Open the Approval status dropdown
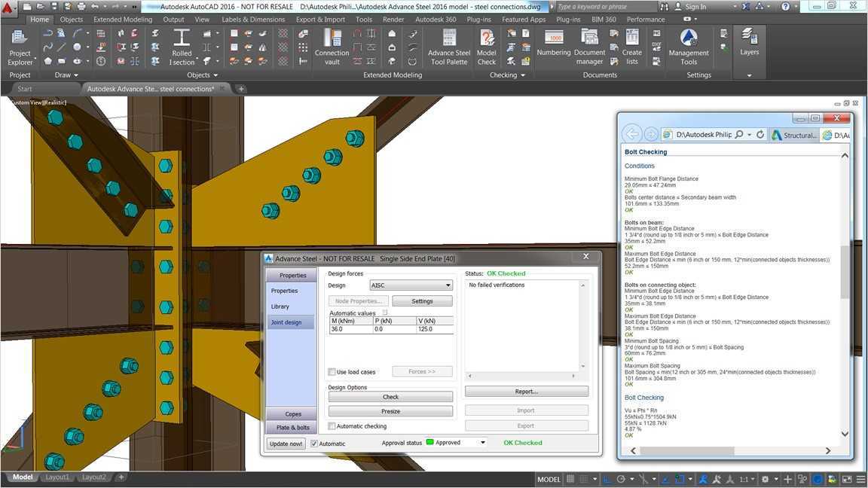This screenshot has height=488, width=868. click(x=483, y=443)
